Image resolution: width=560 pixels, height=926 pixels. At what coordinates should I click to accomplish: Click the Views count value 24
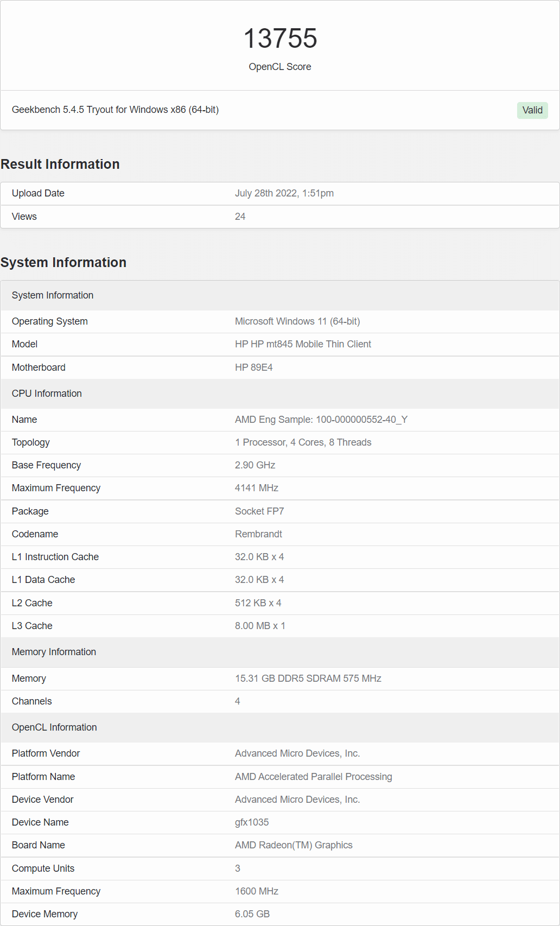point(240,217)
